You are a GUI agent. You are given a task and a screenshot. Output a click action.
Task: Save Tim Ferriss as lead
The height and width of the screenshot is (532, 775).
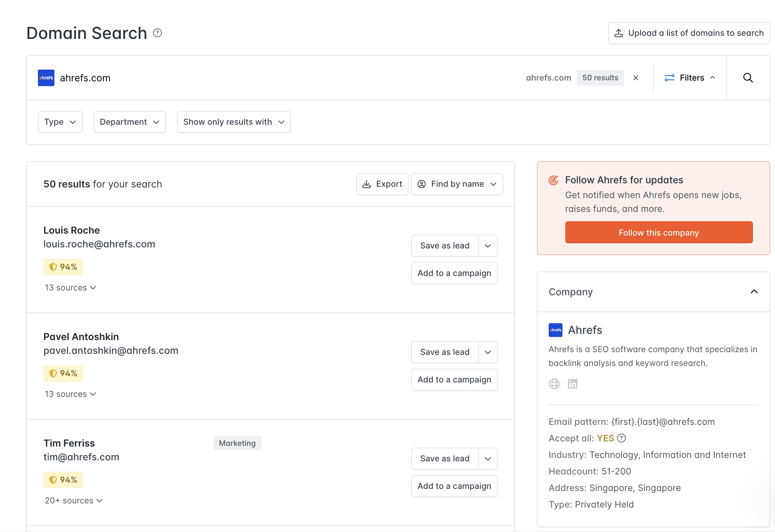(445, 459)
